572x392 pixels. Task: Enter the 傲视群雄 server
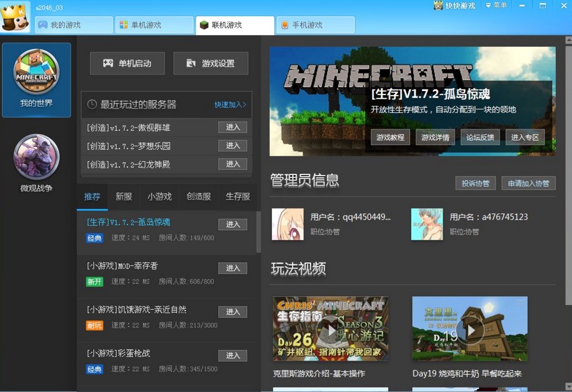233,127
